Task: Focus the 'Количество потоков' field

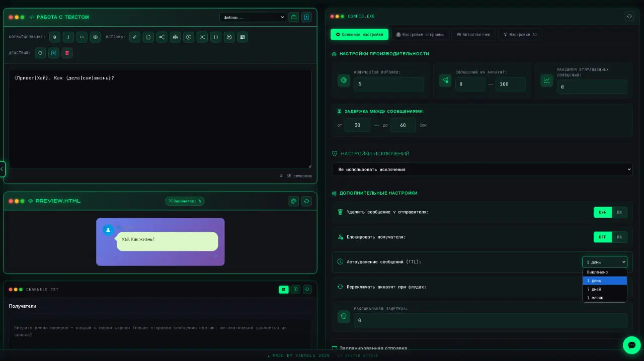Action: click(388, 84)
